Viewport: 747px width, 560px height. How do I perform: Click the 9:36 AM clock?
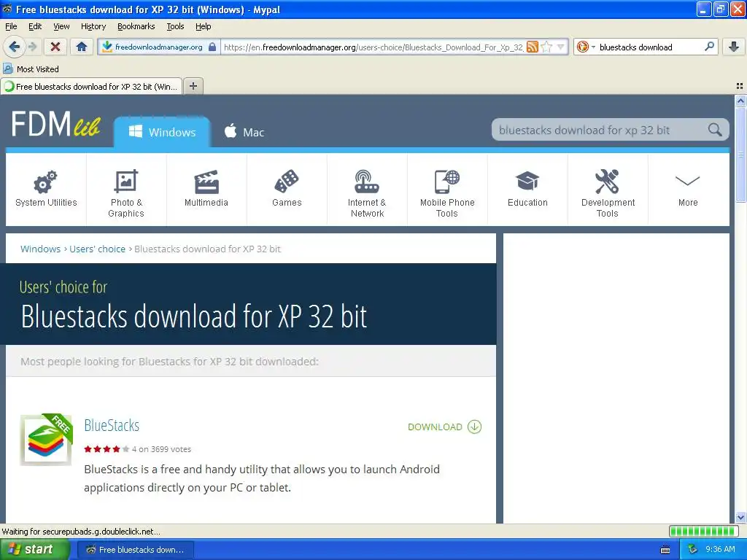click(x=720, y=550)
